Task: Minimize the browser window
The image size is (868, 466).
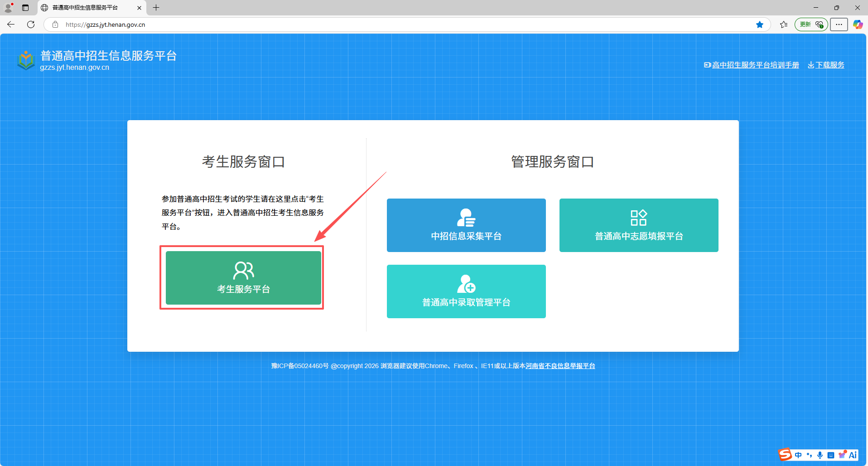Action: point(816,8)
